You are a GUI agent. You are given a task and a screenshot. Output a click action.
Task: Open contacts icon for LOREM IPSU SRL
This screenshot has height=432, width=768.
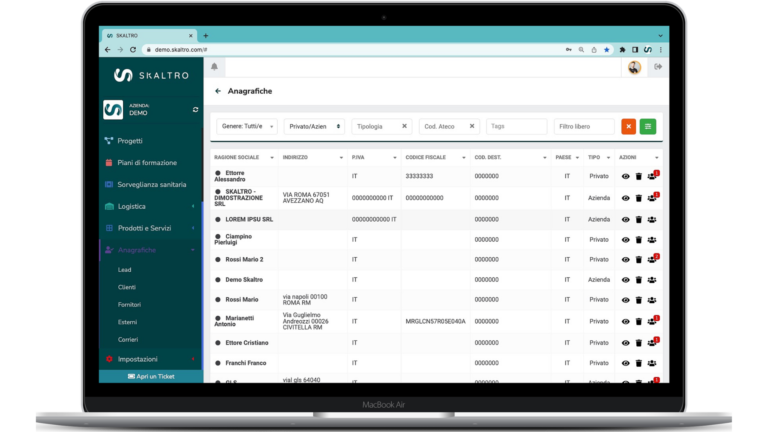(652, 220)
